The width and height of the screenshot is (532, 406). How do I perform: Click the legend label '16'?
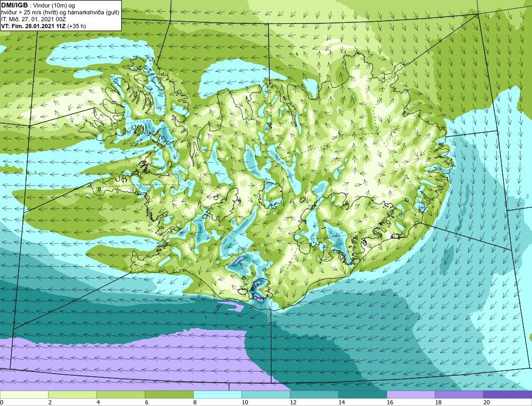[390, 402]
